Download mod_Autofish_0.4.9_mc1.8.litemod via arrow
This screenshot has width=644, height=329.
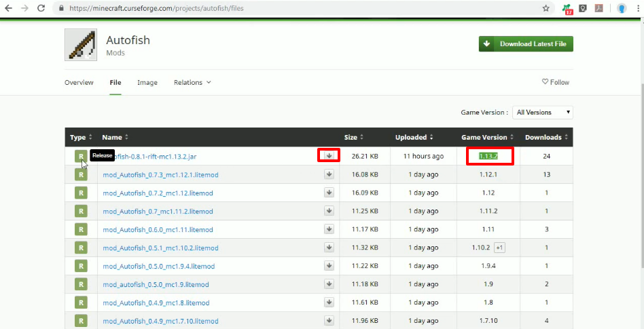[x=329, y=303]
